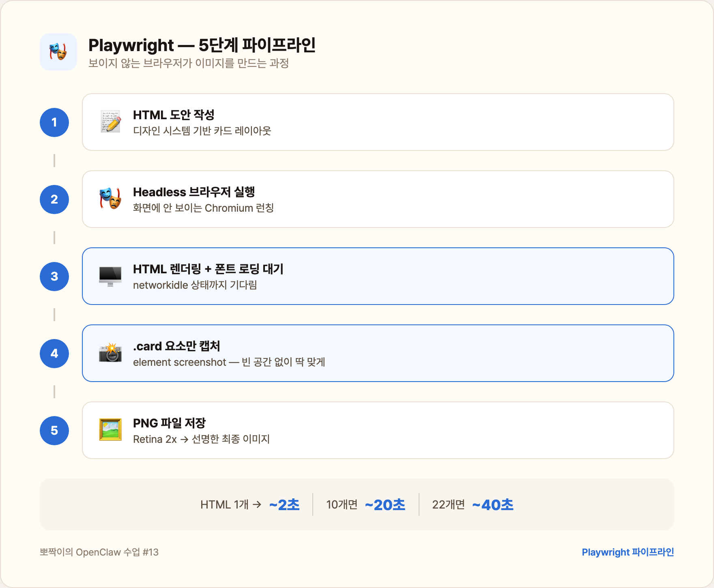Click the Headless 브라우저 실행 card
Viewport: 714px width, 588px height.
377,199
